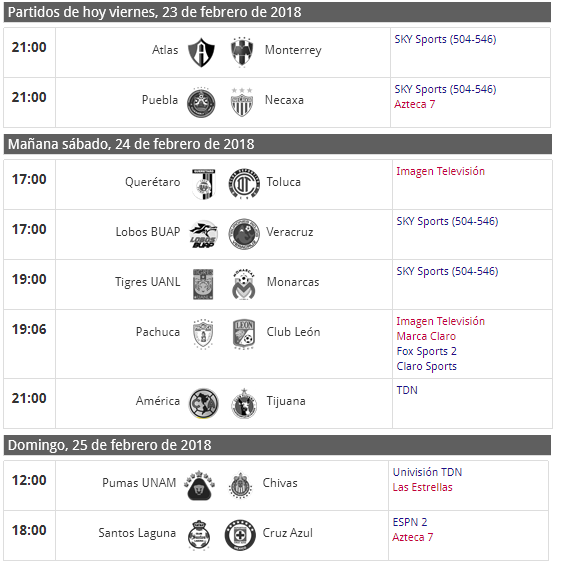
Task: Click the Tijuana team crest
Action: coord(244,403)
